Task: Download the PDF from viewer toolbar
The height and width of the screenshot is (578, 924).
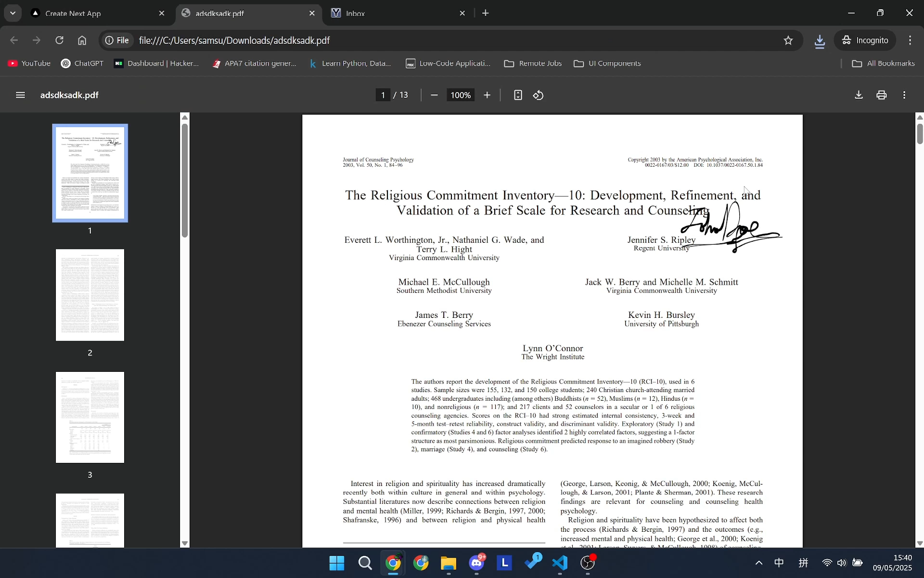Action: click(x=859, y=95)
